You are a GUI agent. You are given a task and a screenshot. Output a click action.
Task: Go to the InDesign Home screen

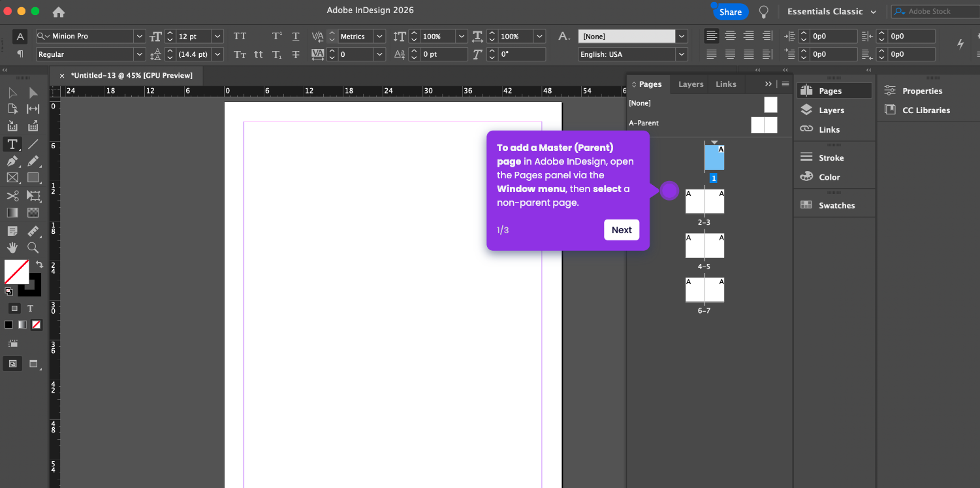click(x=59, y=12)
